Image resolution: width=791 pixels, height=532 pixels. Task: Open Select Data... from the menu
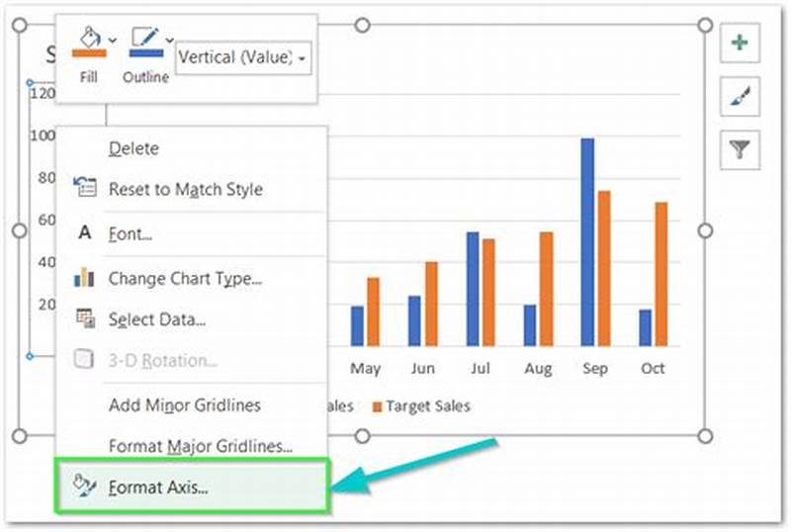tap(192, 319)
